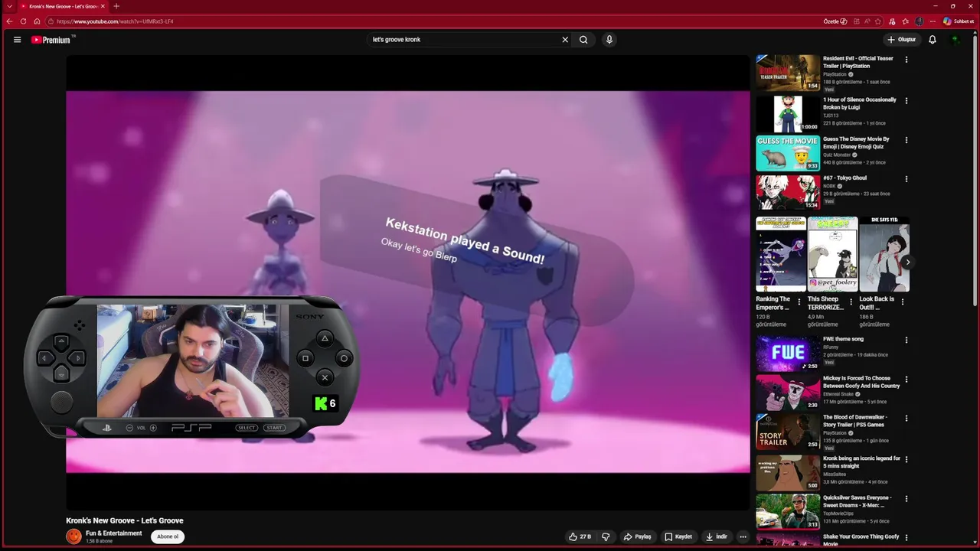Open options for Ranking The Emperor's short
This screenshot has height=551, width=980.
click(x=799, y=302)
